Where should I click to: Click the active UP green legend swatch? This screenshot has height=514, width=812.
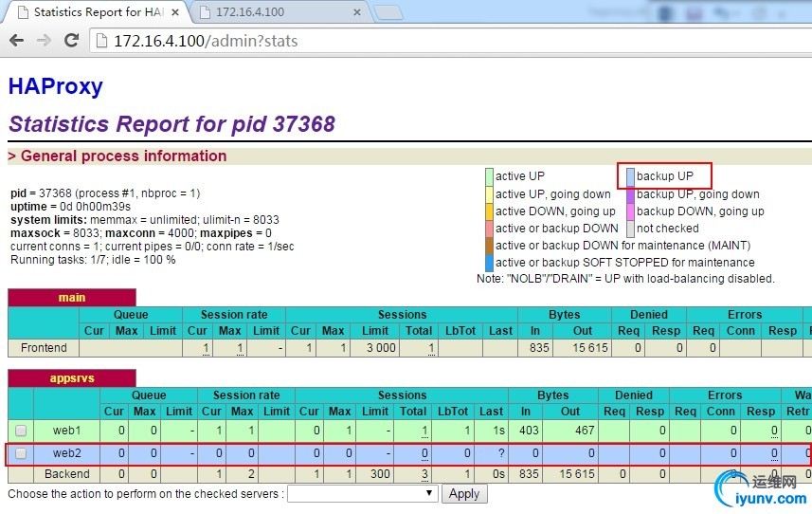pyautogui.click(x=489, y=176)
